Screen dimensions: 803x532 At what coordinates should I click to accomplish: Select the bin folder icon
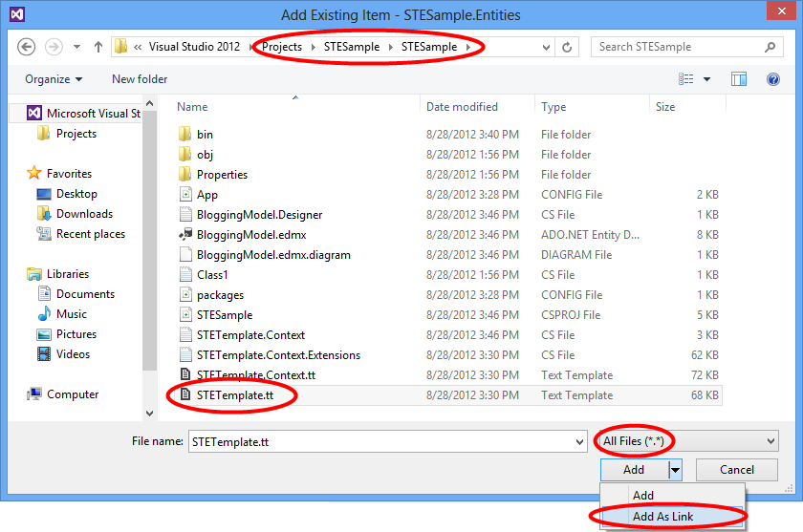pos(185,134)
